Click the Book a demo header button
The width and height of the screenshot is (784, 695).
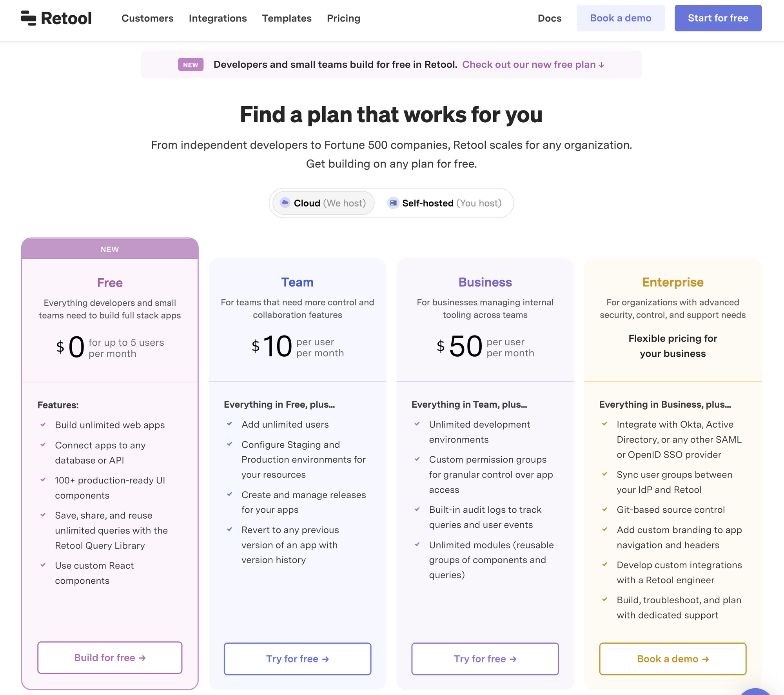(x=621, y=18)
